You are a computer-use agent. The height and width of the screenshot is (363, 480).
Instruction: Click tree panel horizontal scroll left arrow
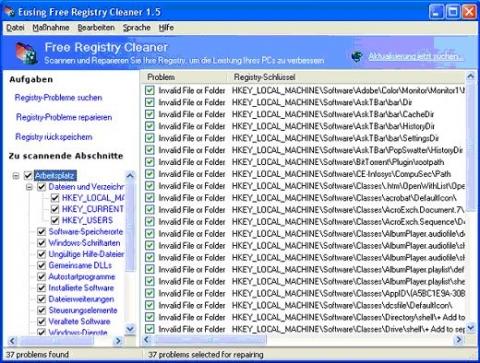pyautogui.click(x=12, y=341)
